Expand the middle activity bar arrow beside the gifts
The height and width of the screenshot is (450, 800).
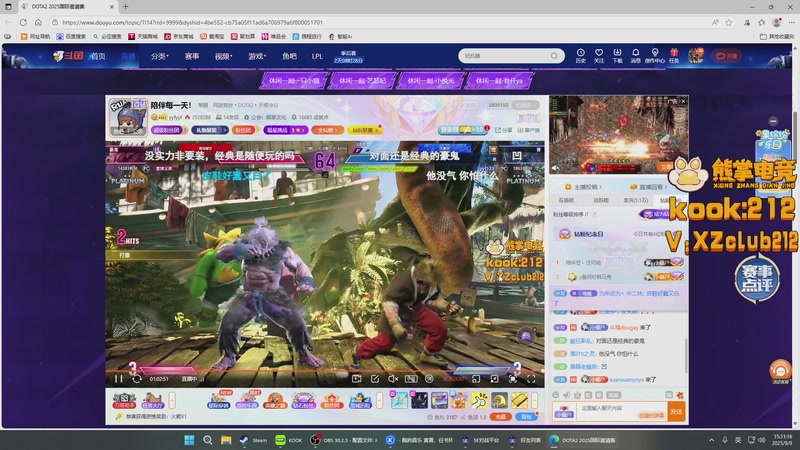click(379, 401)
